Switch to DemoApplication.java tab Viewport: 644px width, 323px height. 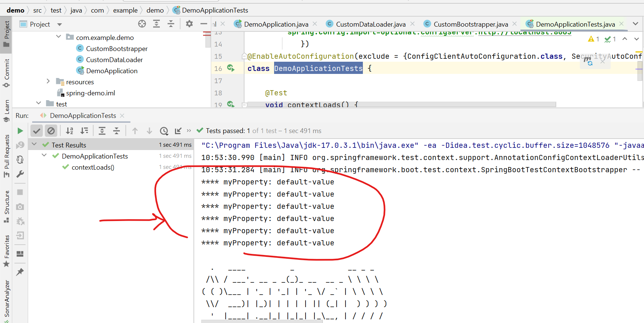[x=276, y=24]
